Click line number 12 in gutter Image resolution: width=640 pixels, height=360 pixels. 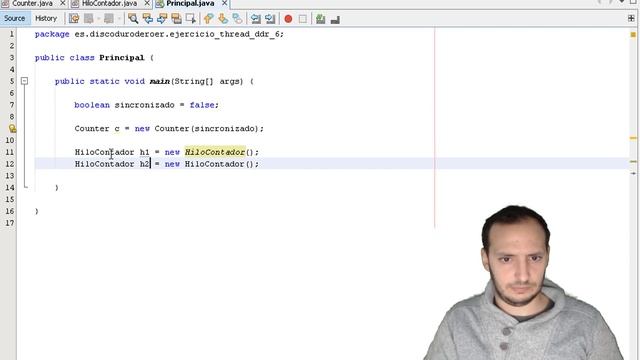(10, 164)
